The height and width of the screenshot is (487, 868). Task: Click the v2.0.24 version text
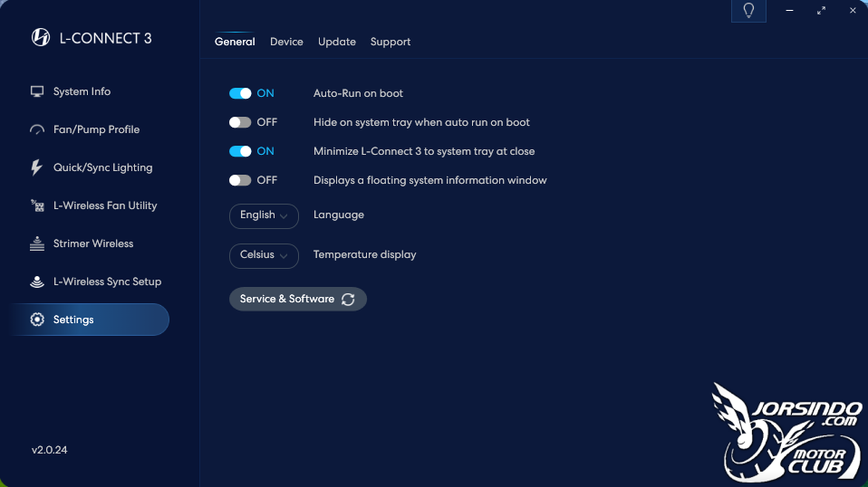(49, 450)
